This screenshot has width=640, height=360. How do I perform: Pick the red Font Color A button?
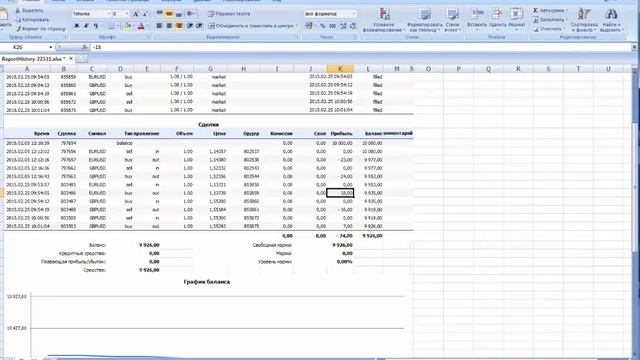point(141,26)
